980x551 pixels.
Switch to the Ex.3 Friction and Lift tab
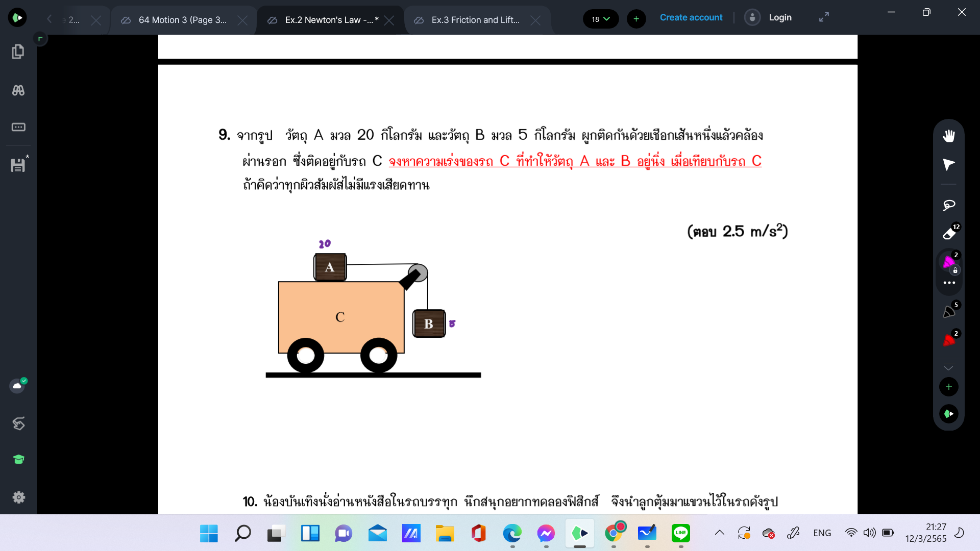pyautogui.click(x=475, y=20)
